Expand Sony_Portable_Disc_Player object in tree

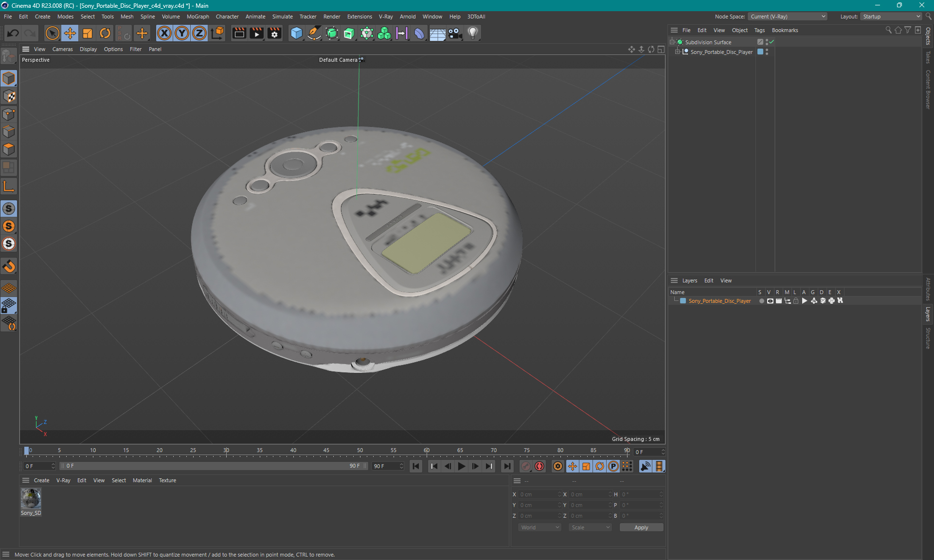click(677, 52)
